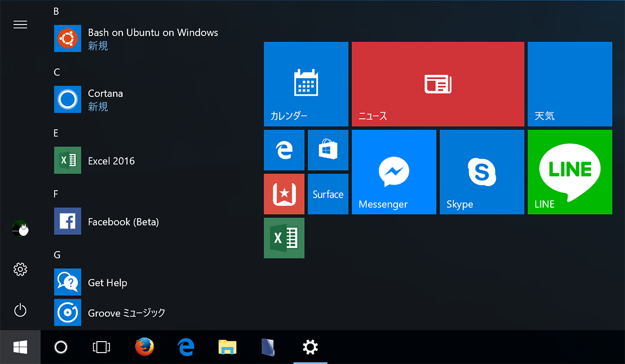Open the blue notebook taskbar app
Screen dimensions: 625x364
pos(269,347)
